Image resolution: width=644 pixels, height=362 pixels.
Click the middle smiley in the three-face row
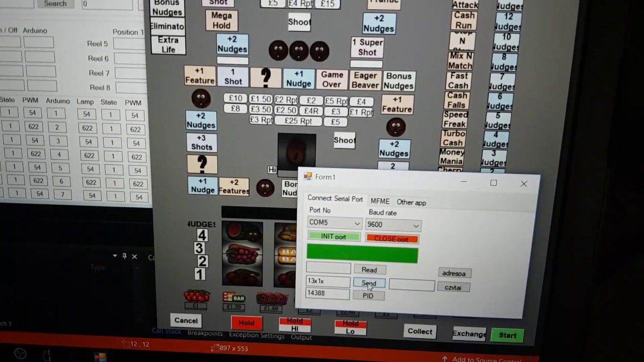click(x=298, y=50)
